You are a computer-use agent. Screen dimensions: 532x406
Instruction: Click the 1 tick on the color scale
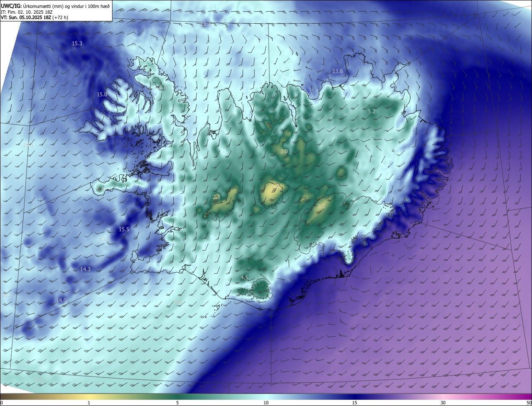(89, 403)
